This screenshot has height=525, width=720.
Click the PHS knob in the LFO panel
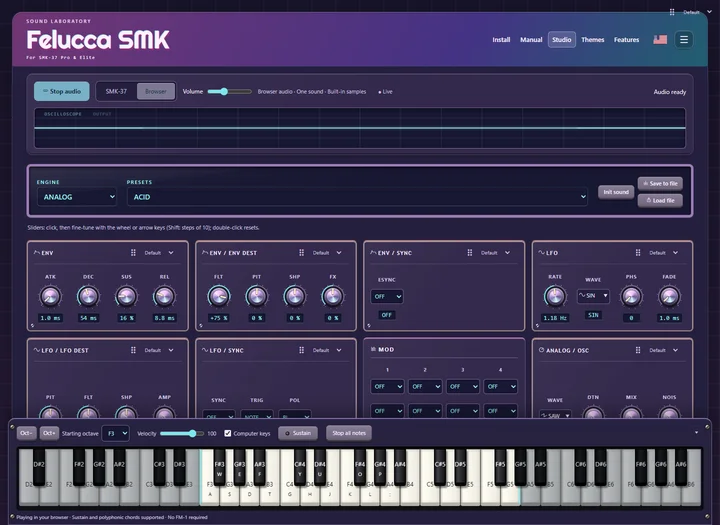coord(631,296)
